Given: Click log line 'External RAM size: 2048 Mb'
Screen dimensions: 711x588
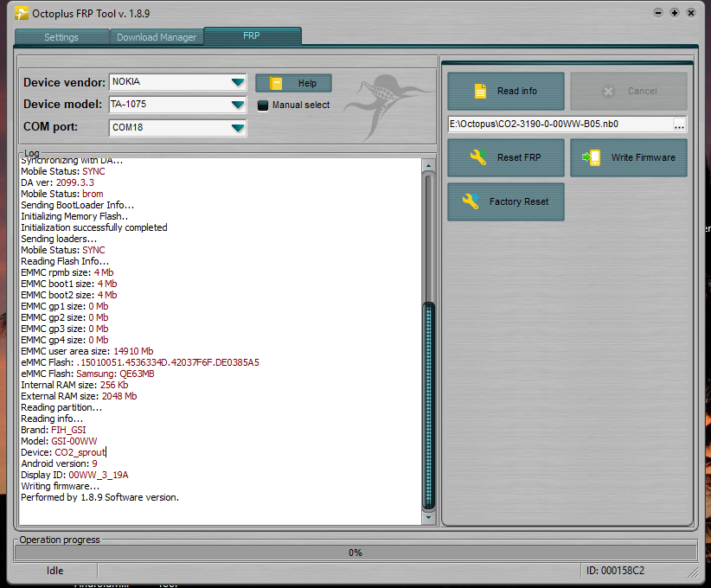Looking at the screenshot, I should click(79, 396).
